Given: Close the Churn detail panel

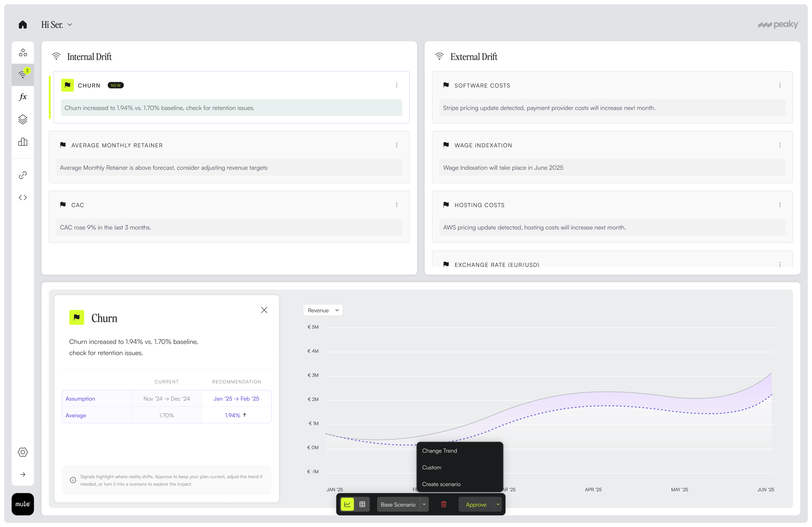Looking at the screenshot, I should 264,310.
